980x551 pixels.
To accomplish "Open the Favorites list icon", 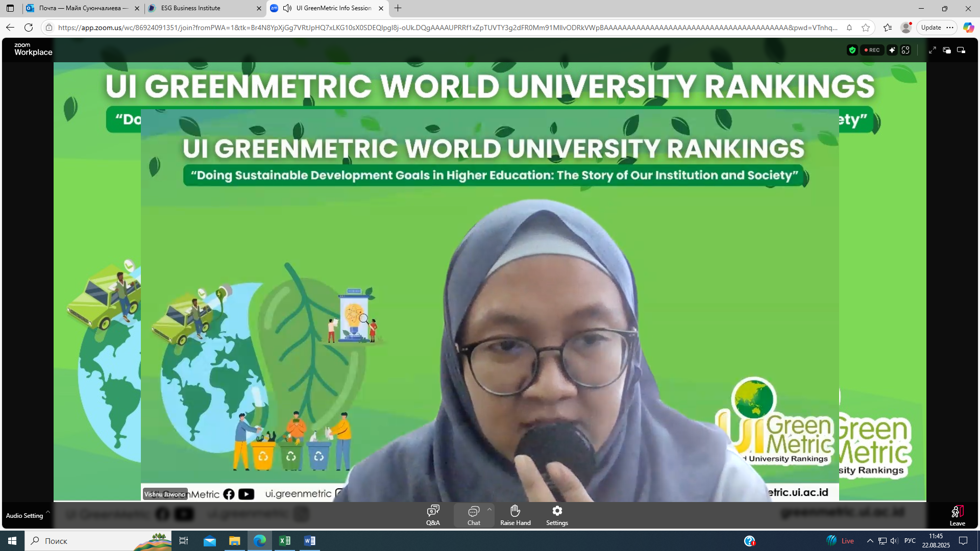I will (888, 28).
